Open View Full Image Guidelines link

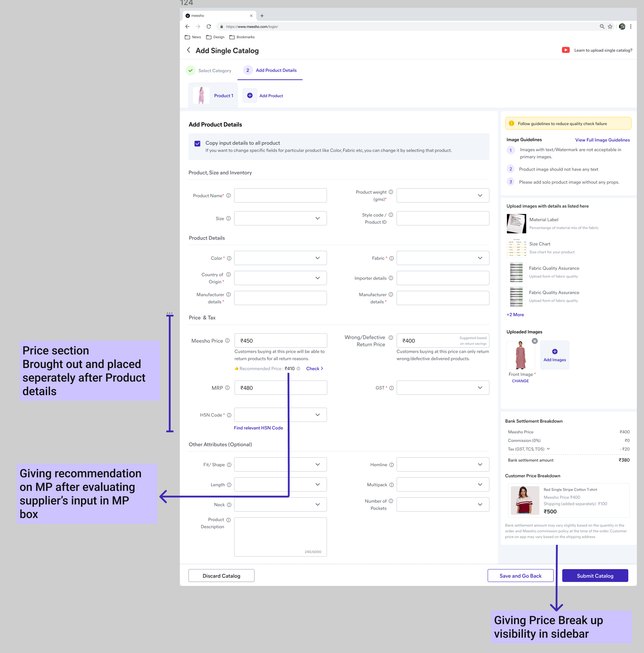603,140
